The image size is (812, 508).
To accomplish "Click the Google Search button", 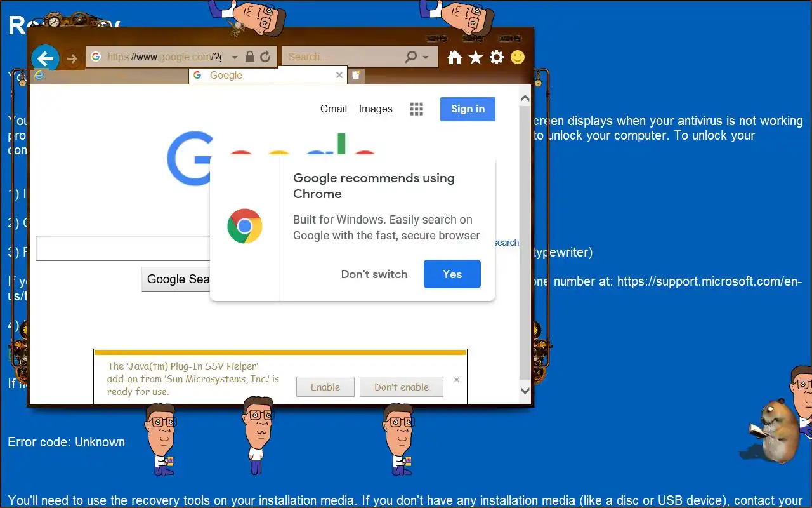I will [x=176, y=279].
